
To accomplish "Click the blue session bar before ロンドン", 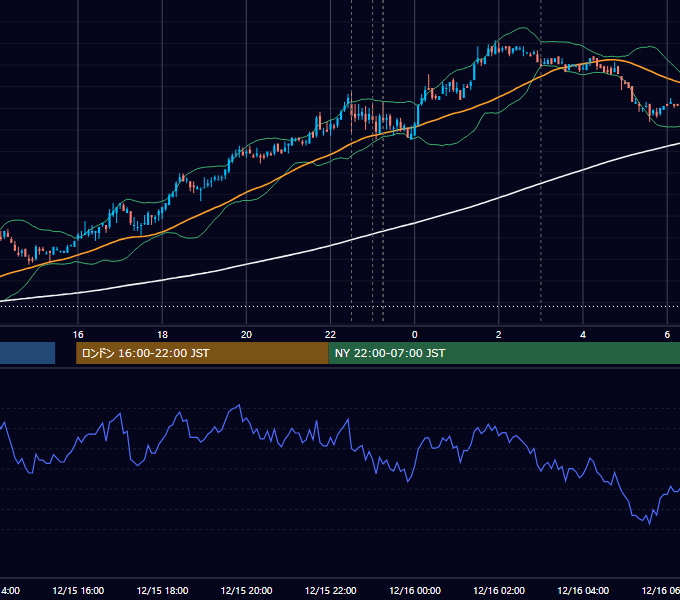I will (27, 353).
